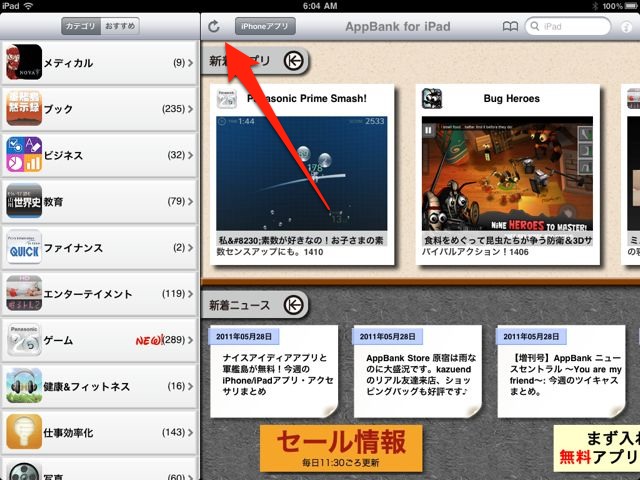Open the ファイナンス QUICK icon
Viewport: 640px width, 480px height.
click(24, 247)
